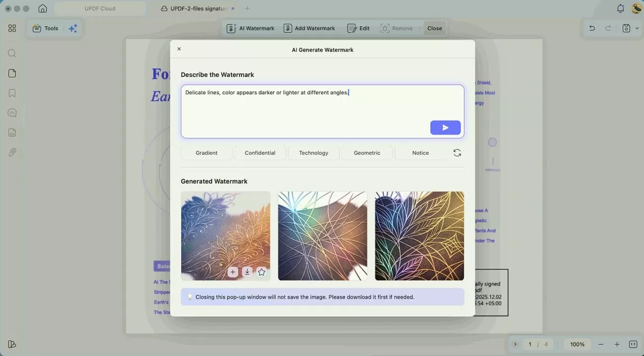Image resolution: width=644 pixels, height=356 pixels.
Task: Refresh the watermark prompt suggestions
Action: tap(457, 153)
